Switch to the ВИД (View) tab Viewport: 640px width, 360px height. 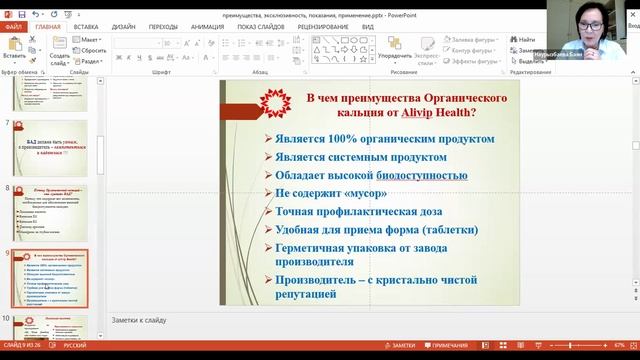click(367, 27)
